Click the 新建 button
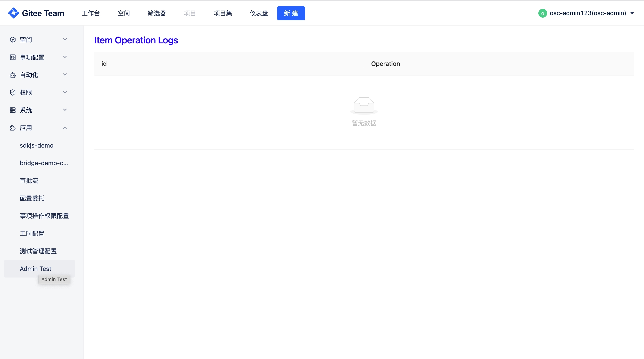Screen dimensions: 644x359 pos(291,13)
